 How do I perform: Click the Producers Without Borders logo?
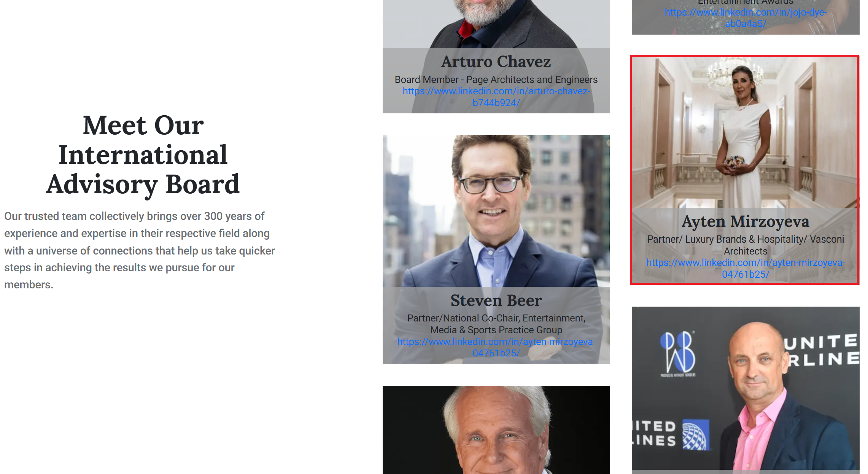[678, 354]
